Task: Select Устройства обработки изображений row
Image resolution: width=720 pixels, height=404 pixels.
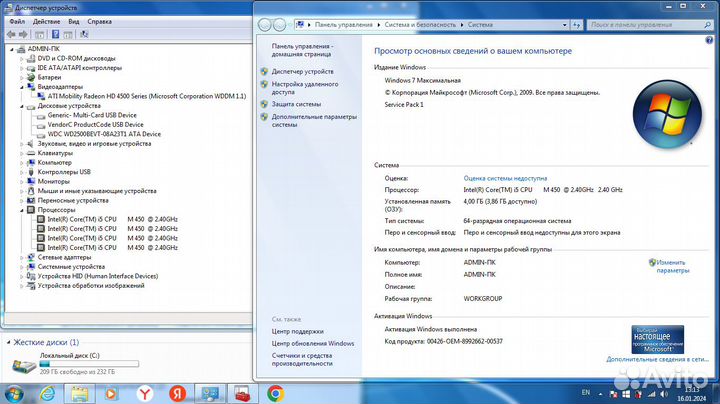Action: 91,286
